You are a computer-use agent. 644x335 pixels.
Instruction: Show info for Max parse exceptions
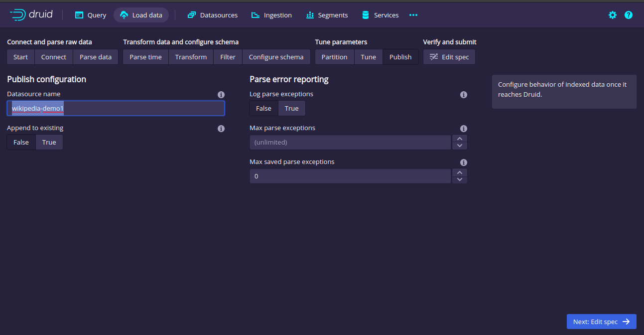tap(464, 129)
